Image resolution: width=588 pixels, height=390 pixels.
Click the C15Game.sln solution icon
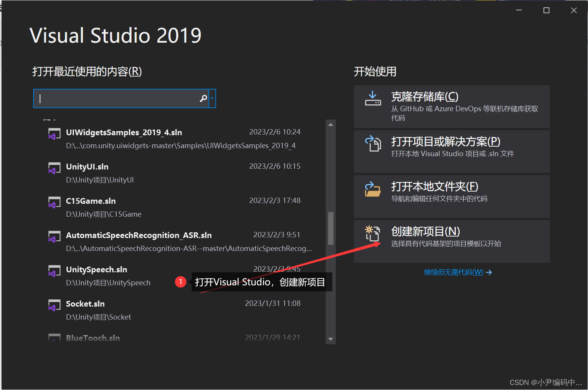(x=54, y=203)
